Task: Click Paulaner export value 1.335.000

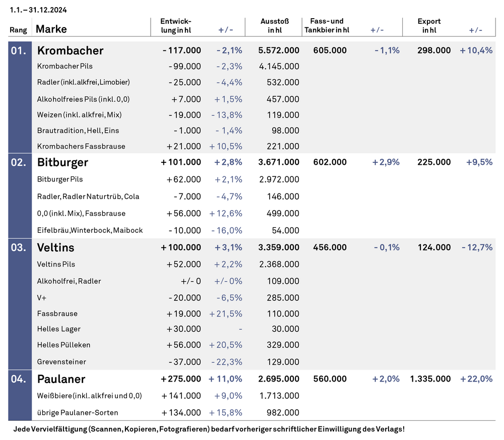Action: [430, 379]
